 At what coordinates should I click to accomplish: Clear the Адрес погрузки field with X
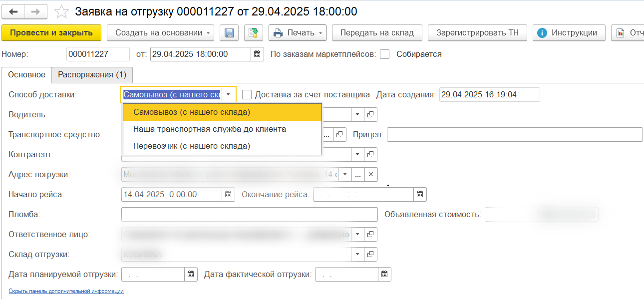coord(371,174)
